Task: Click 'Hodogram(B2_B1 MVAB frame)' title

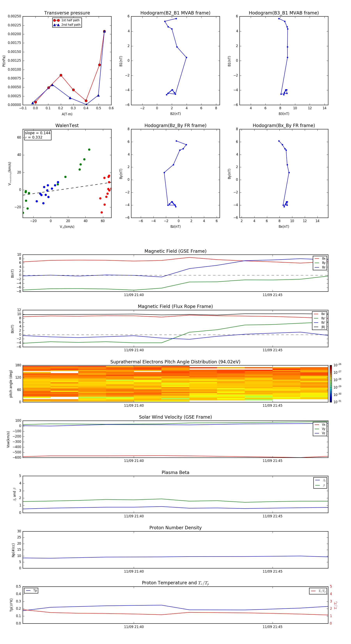Action: (x=175, y=13)
